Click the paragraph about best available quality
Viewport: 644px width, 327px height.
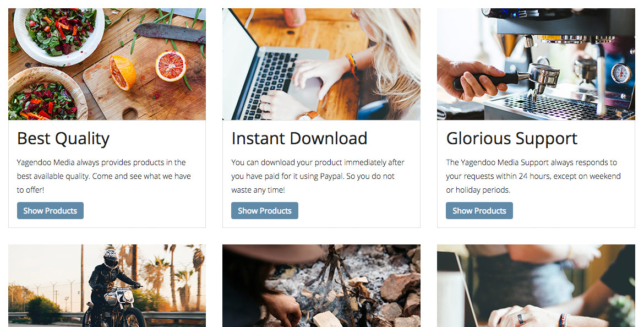[104, 176]
